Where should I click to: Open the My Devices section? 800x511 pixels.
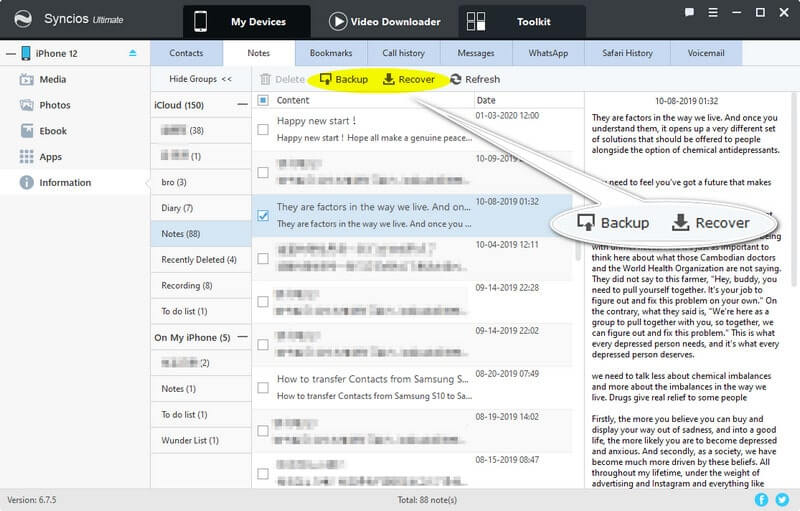(x=246, y=21)
